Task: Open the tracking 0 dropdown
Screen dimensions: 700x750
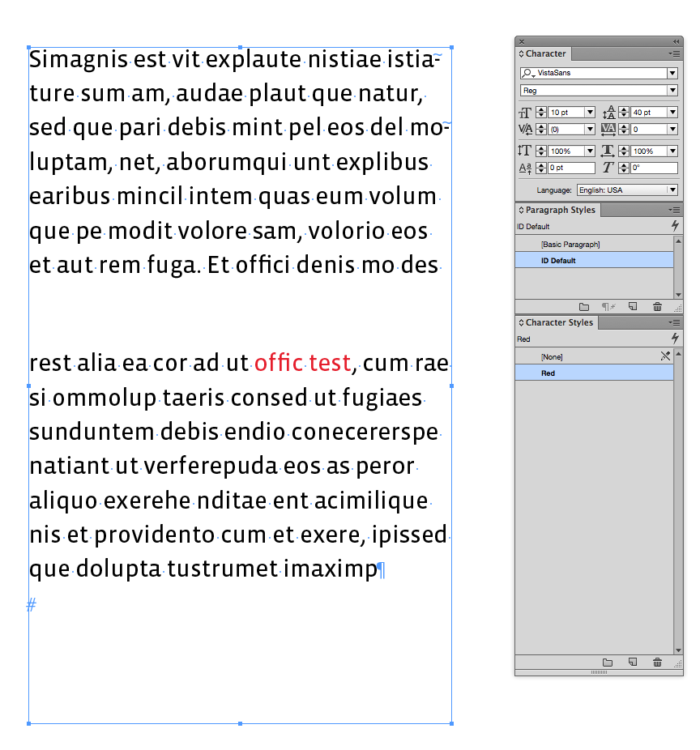Action: click(x=672, y=129)
